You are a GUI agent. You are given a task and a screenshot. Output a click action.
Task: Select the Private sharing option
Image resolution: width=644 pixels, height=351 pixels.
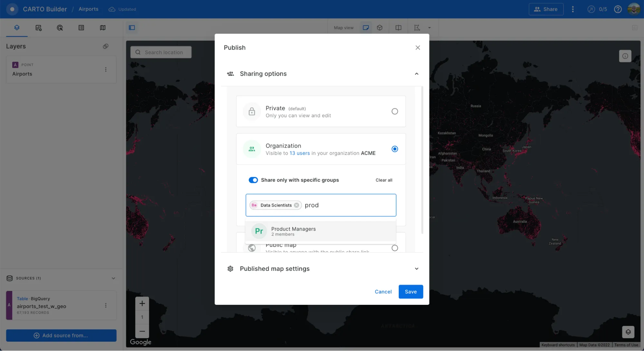pyautogui.click(x=395, y=111)
